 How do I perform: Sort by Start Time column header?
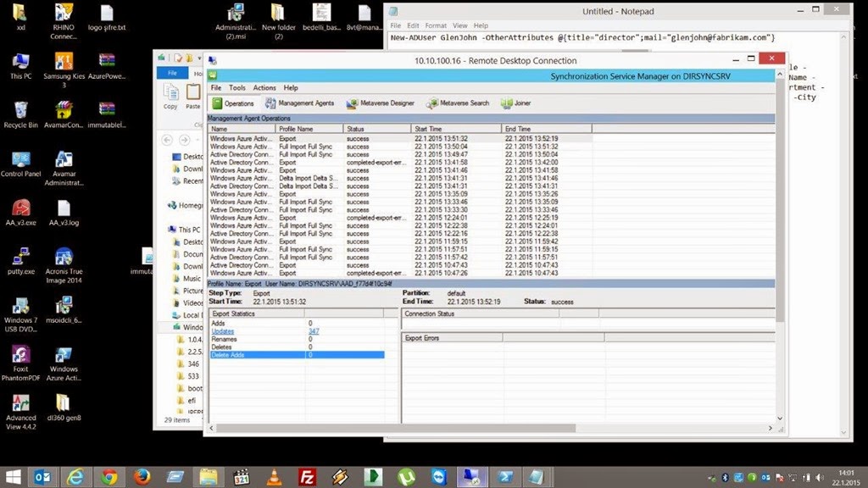point(456,129)
